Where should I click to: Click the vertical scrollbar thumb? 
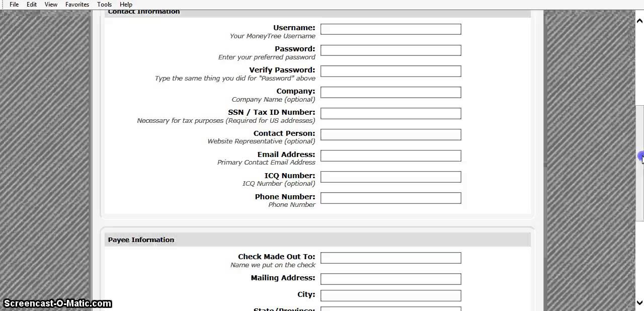[639, 164]
